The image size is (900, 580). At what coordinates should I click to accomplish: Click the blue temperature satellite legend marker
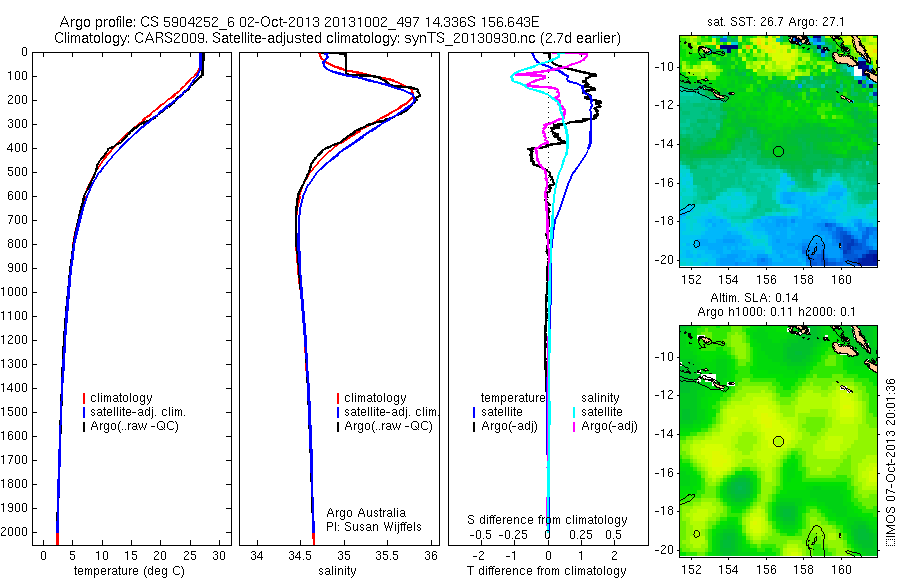pyautogui.click(x=474, y=412)
